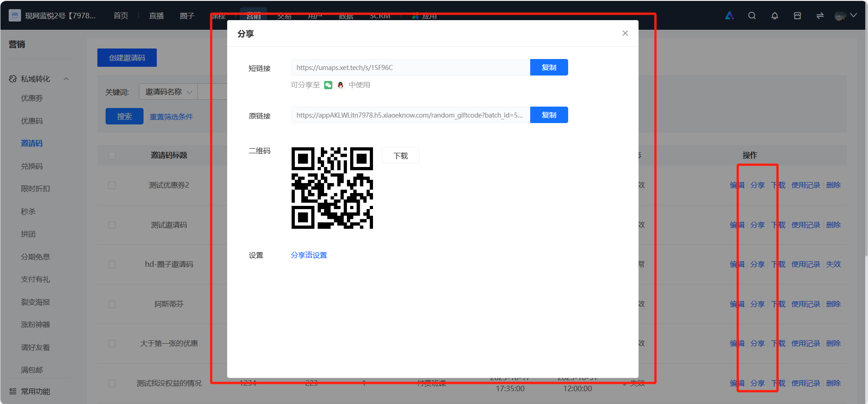
Task: Click 使用记录 for row 测试我没权益的情况
Action: click(806, 383)
